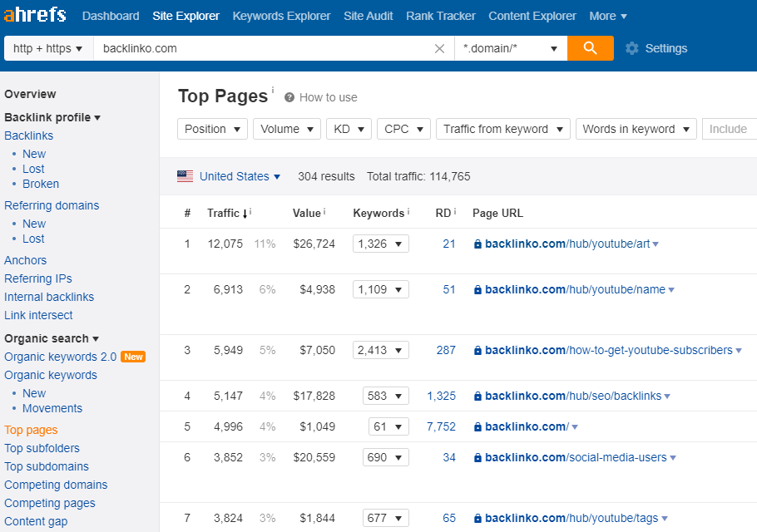Viewport: 757px width, 532px height.
Task: Open the Words in keyword filter
Action: [x=636, y=129]
